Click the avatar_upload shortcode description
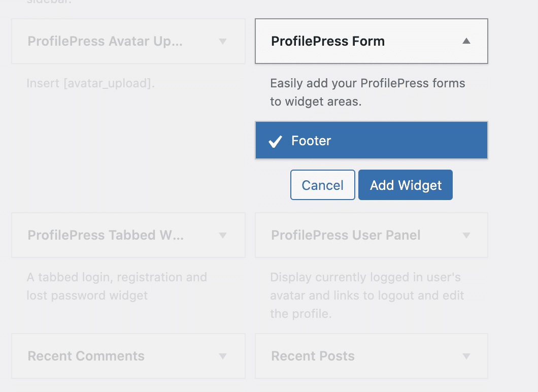 point(90,83)
